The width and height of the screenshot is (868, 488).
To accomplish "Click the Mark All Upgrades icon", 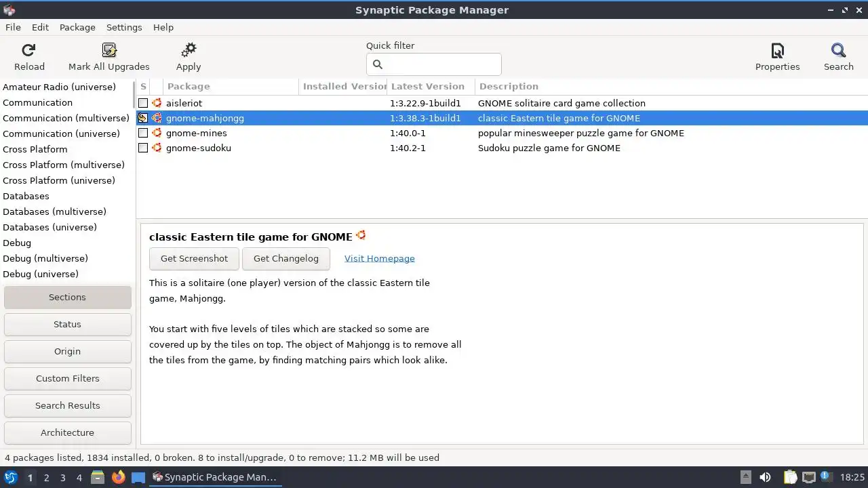I will 108,50.
